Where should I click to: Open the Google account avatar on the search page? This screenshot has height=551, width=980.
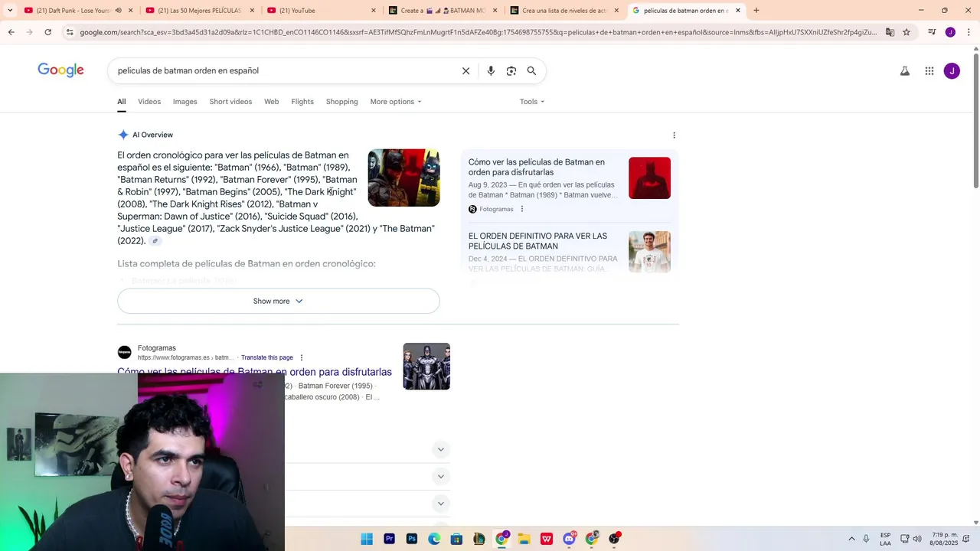tap(952, 71)
